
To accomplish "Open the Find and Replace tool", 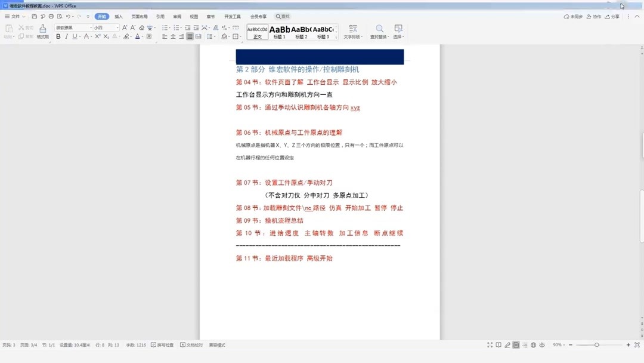I will coord(379,29).
